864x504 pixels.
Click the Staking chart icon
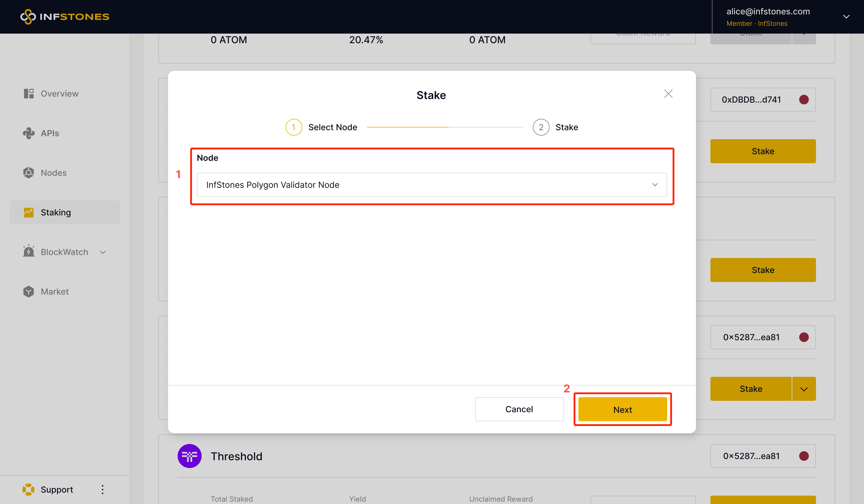coord(29,212)
